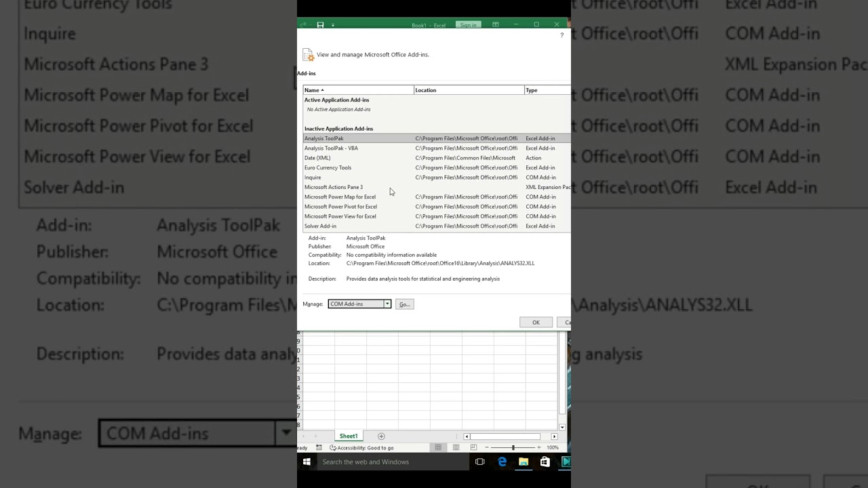Click Search the web and Windows box
868x488 pixels.
pos(393,462)
